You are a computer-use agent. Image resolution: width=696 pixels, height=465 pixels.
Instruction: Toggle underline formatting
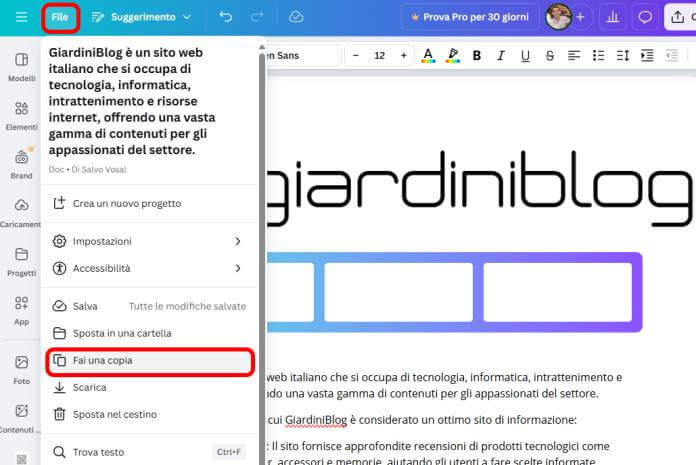tap(526, 55)
